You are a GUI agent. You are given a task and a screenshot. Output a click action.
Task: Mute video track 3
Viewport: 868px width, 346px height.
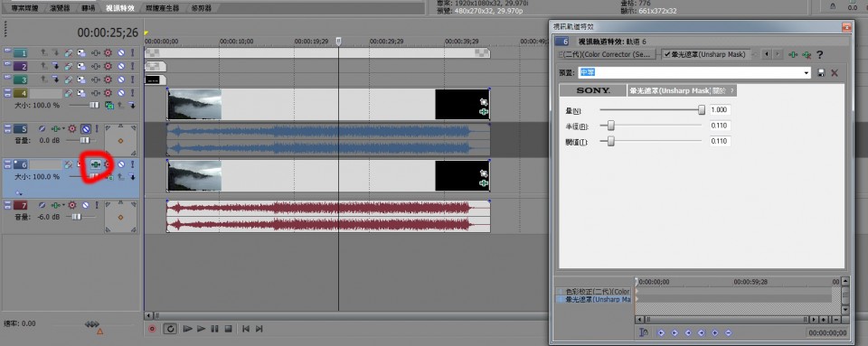click(x=120, y=79)
